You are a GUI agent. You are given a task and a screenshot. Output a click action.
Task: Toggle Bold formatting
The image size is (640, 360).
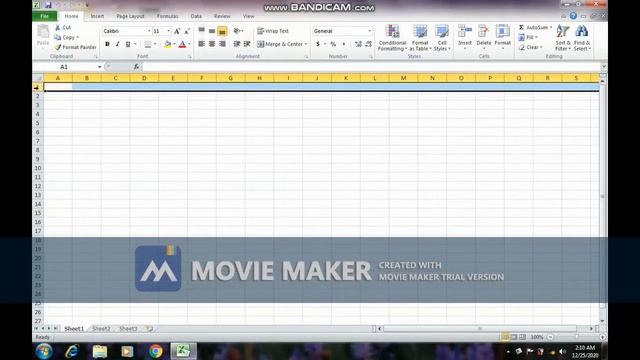(107, 44)
